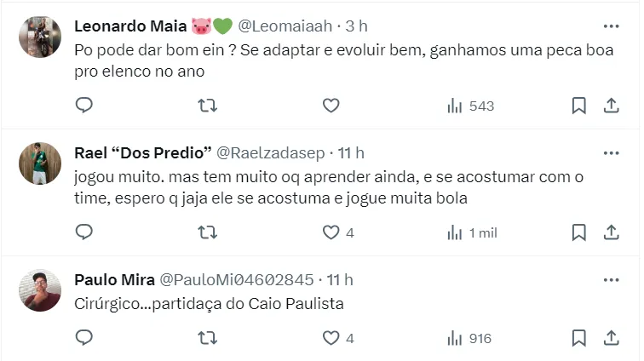Bookmark Leonardo Maia's tweet
The height and width of the screenshot is (361, 644).
578,106
